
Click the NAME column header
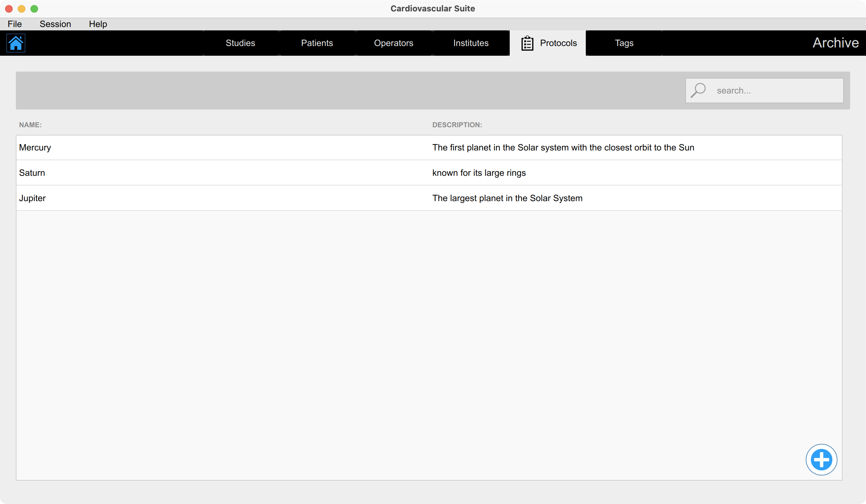[x=30, y=125]
